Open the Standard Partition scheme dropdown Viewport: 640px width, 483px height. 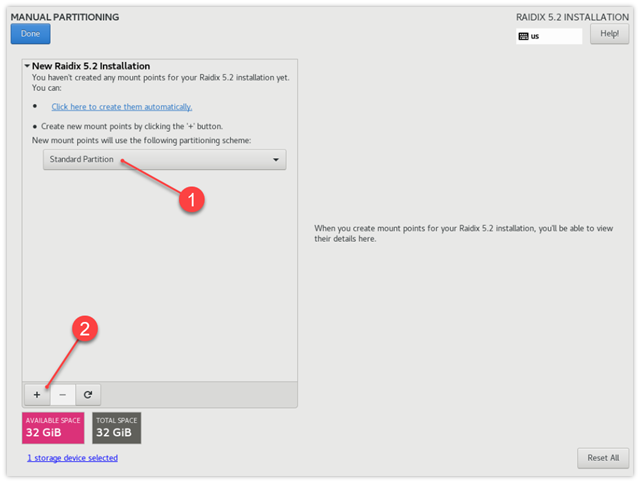point(164,160)
